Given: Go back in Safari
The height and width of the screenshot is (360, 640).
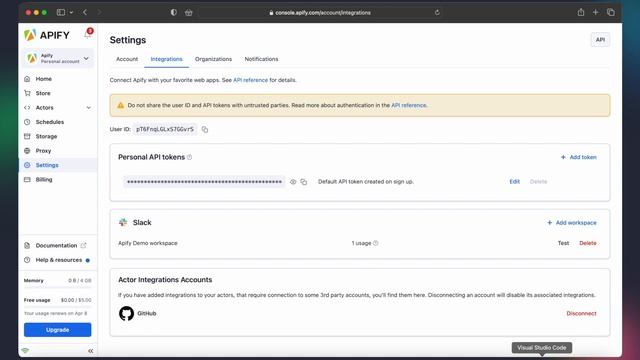Looking at the screenshot, I should click(85, 13).
